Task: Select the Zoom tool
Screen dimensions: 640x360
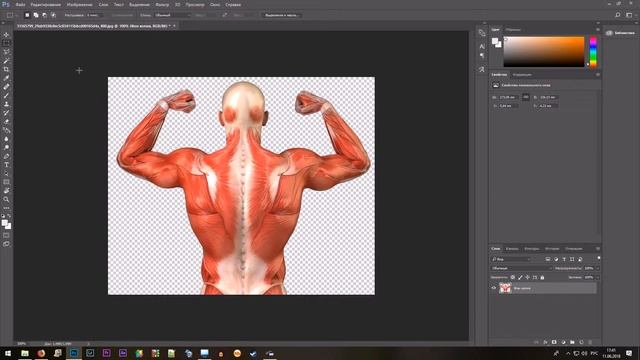Action: pos(6,200)
